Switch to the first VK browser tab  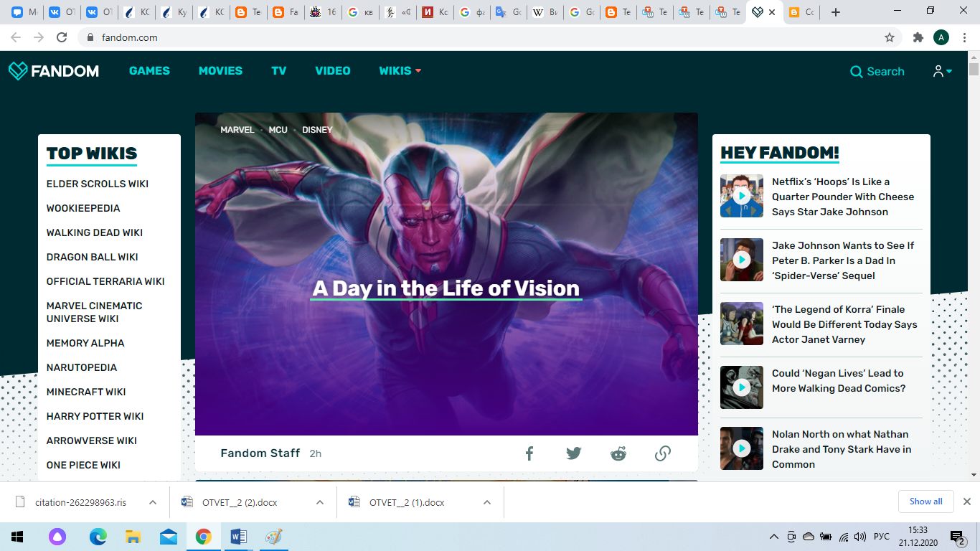coord(62,12)
